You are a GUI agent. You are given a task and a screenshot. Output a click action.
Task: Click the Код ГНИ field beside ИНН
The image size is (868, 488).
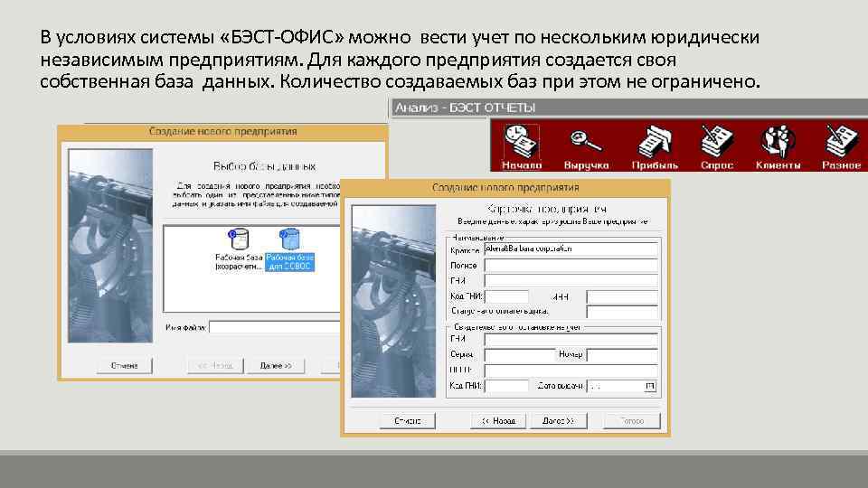pyautogui.click(x=506, y=296)
